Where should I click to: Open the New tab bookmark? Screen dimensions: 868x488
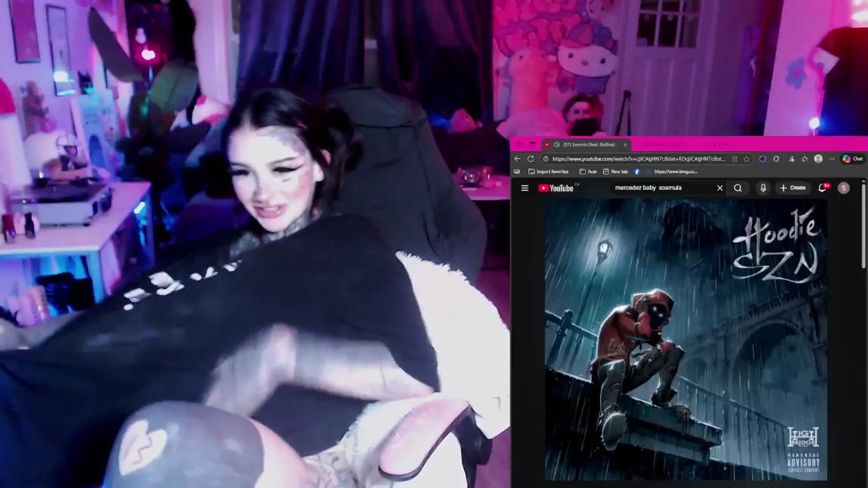tap(615, 172)
